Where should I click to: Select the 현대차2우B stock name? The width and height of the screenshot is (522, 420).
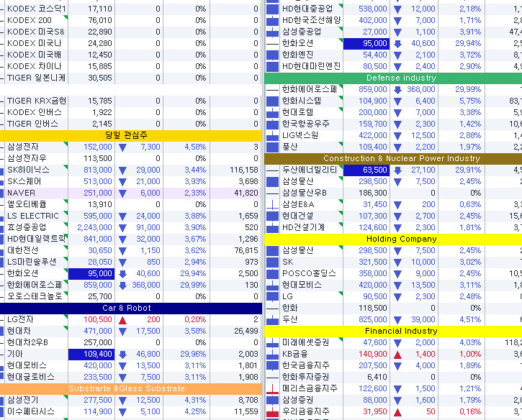coord(27,342)
